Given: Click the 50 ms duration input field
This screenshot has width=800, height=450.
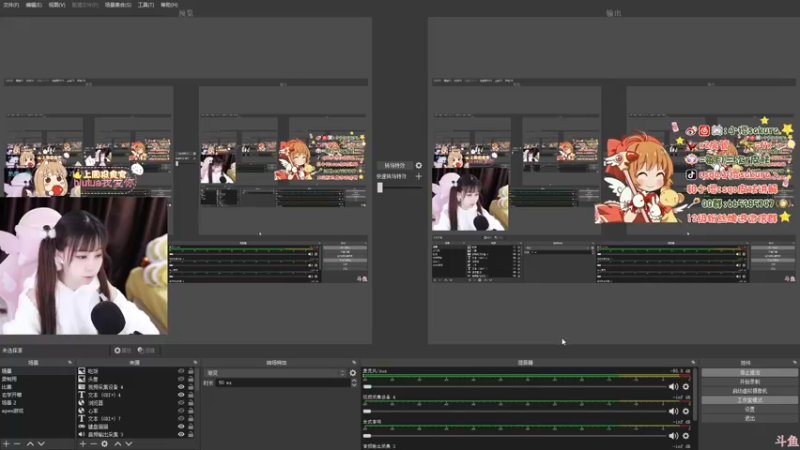Looking at the screenshot, I should click(x=283, y=383).
